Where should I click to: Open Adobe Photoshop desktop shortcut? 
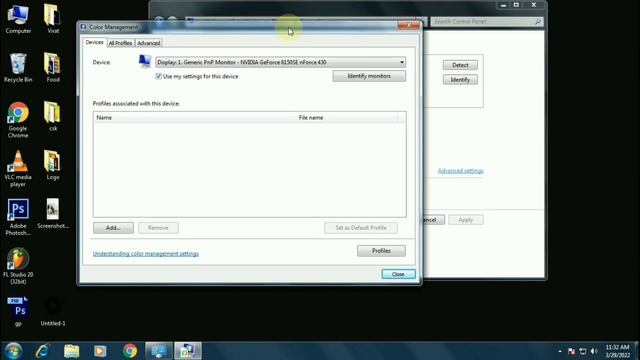pos(18,217)
